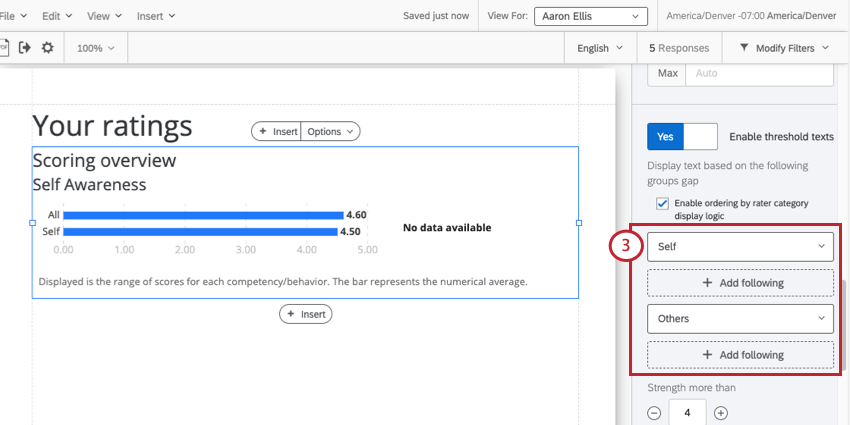Click Insert button below the chart
Image resolution: width=850 pixels, height=425 pixels.
(306, 314)
